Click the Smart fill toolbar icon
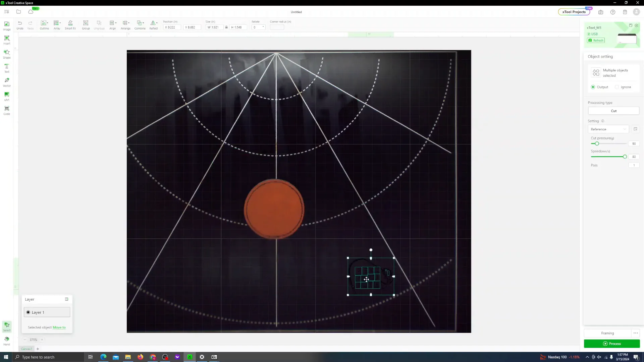The height and width of the screenshot is (362, 644). [x=70, y=24]
